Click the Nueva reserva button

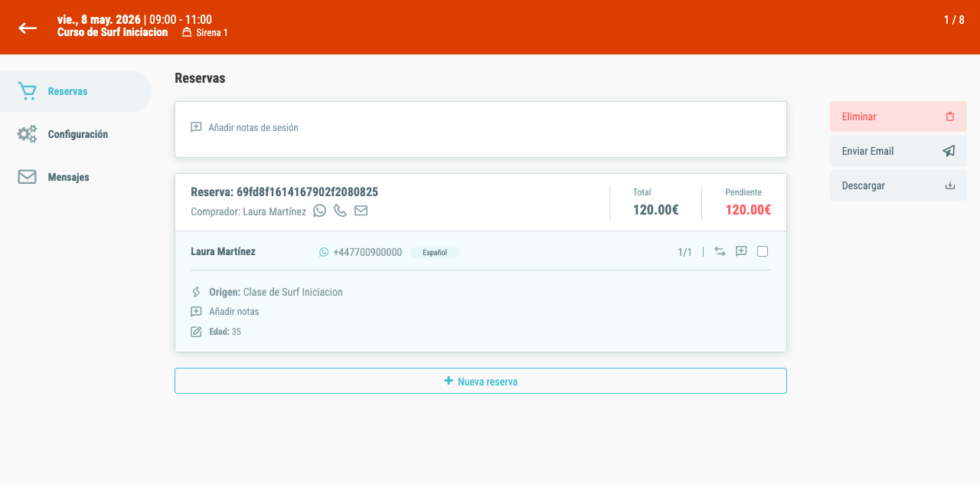[481, 381]
